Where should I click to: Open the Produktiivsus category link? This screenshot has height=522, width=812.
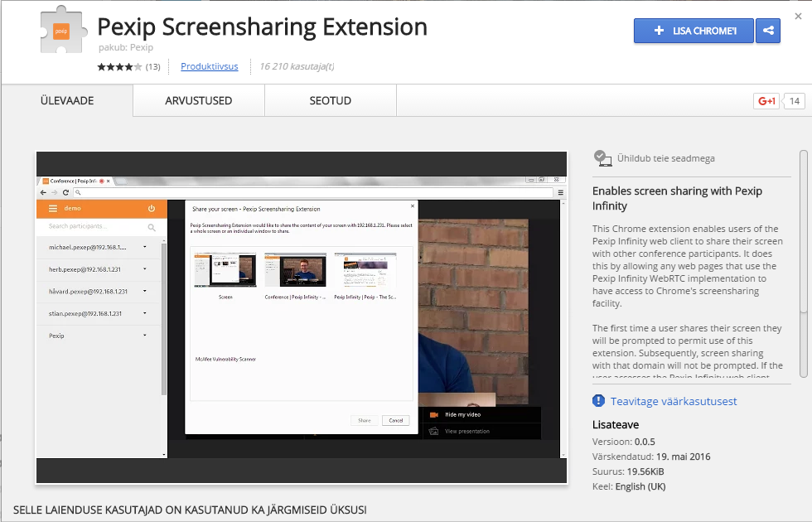coord(209,66)
